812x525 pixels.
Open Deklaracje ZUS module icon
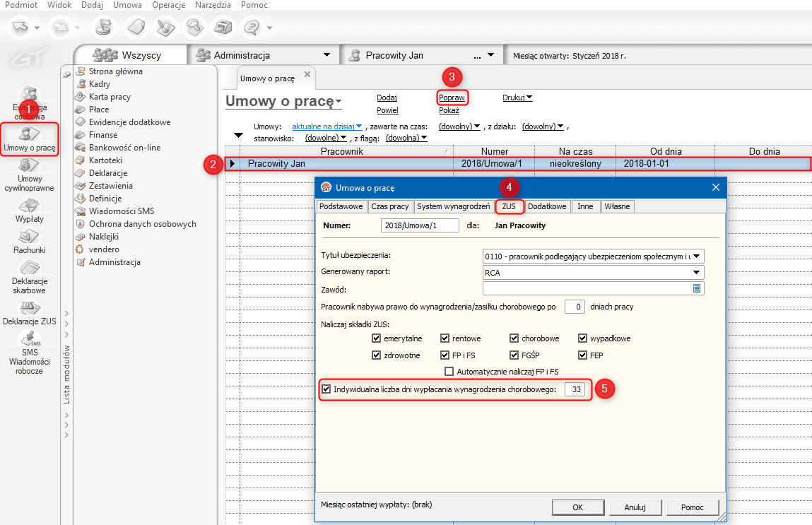tap(29, 306)
